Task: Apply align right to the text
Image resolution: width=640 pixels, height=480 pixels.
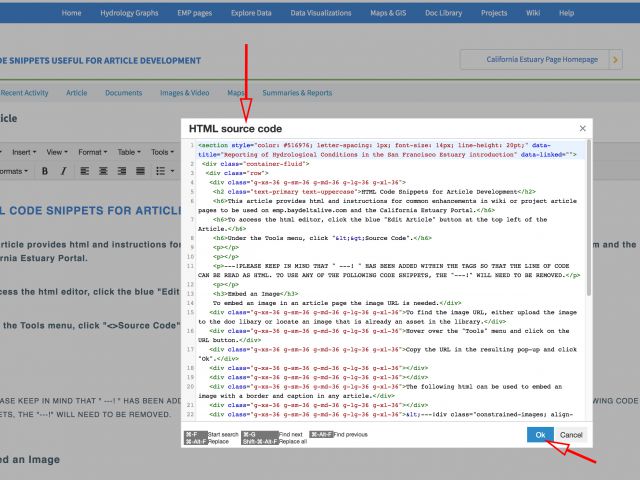Action: (x=122, y=171)
